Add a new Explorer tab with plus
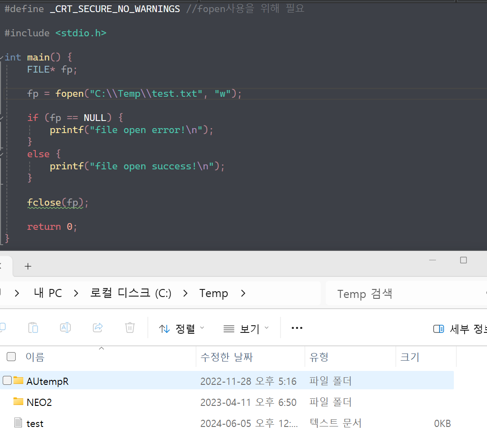This screenshot has height=448, width=487. click(28, 267)
